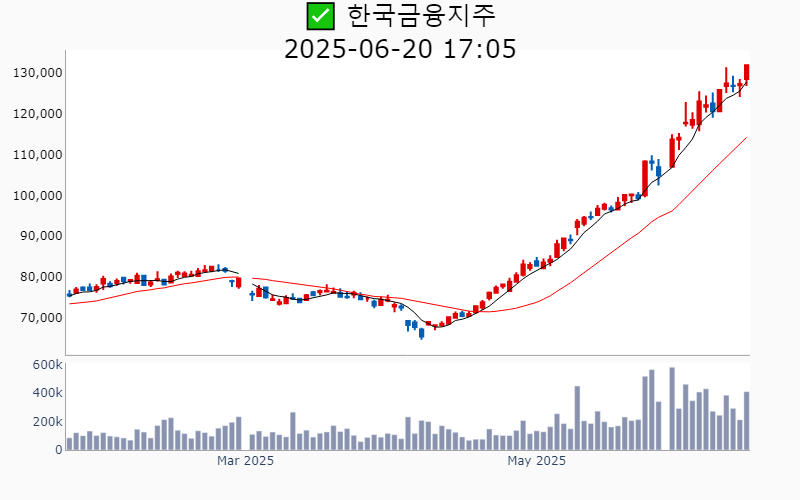
Task: Click the 0 volume axis label
Action: (x=59, y=449)
